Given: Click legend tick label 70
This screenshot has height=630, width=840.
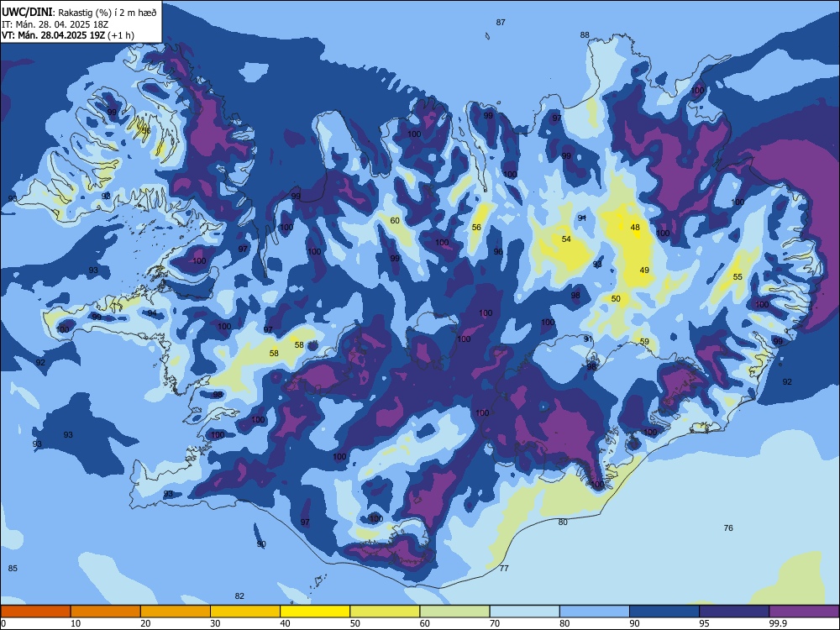Looking at the screenshot, I should [495, 623].
